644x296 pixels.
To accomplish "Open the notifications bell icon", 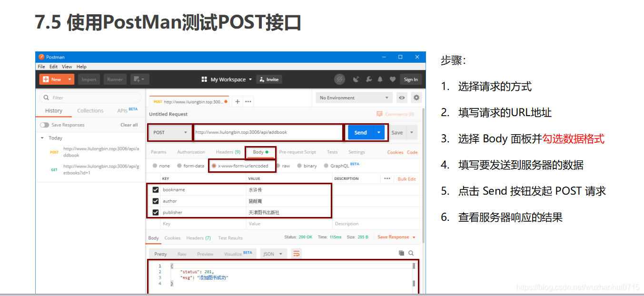I will point(380,79).
